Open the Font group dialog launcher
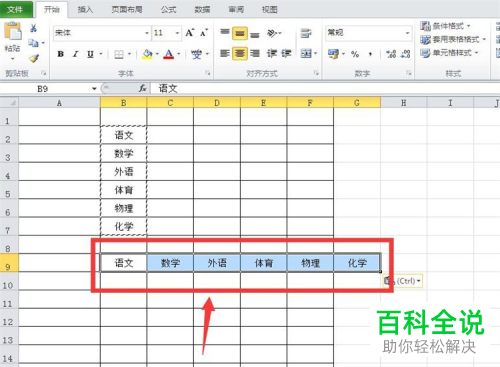The image size is (500, 367). click(x=208, y=73)
